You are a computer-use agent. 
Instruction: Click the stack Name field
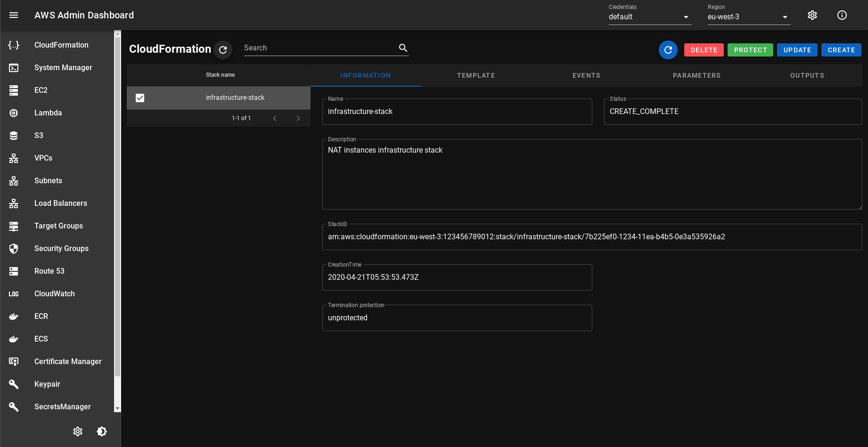coord(457,112)
